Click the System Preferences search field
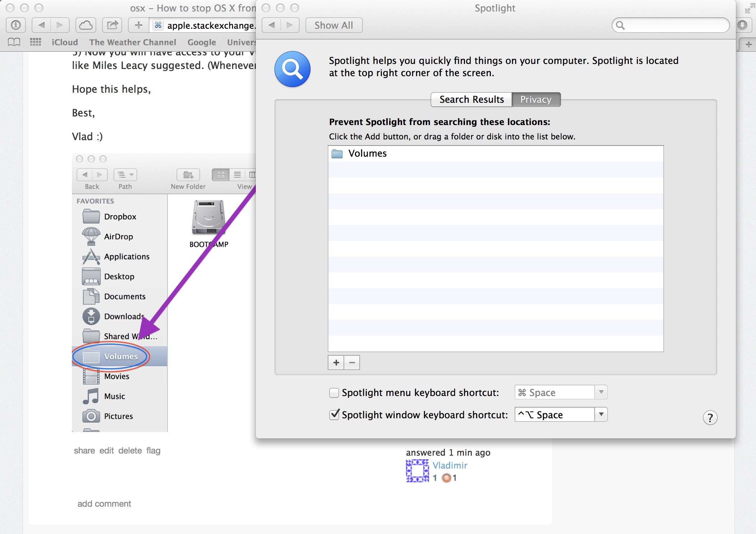This screenshot has width=756, height=534. (670, 25)
